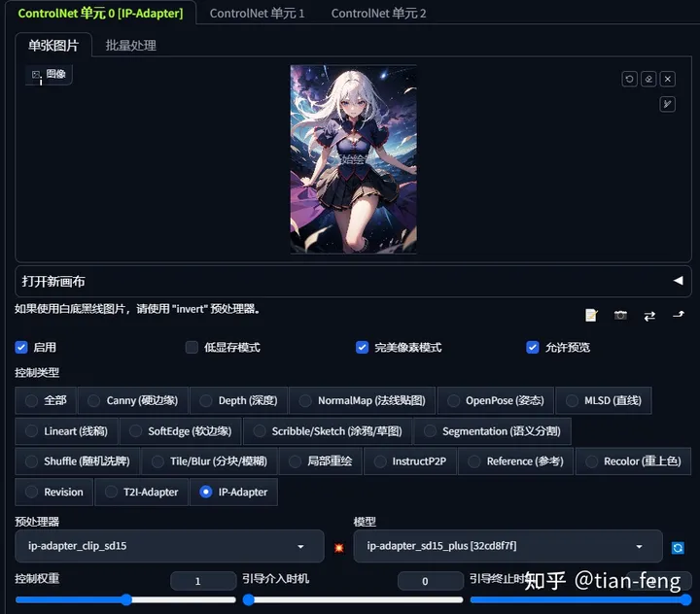The image size is (700, 614).
Task: Click the uploaded anime girl image preview
Action: tap(353, 159)
